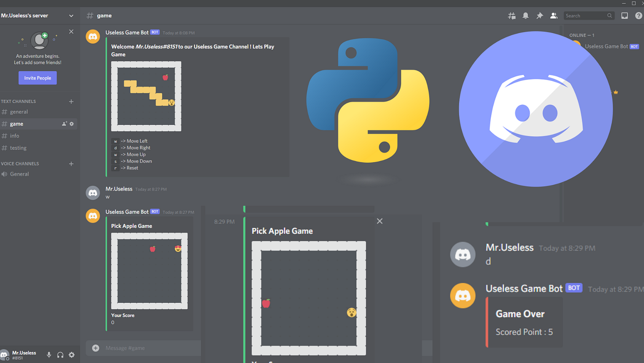644x363 pixels.
Task: Click the 'Today at 8:08 PM' timestamp
Action: 178,33
